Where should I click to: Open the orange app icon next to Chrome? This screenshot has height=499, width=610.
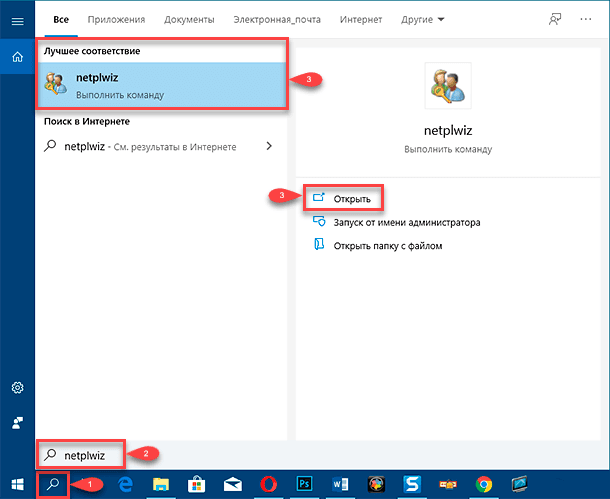pos(448,484)
